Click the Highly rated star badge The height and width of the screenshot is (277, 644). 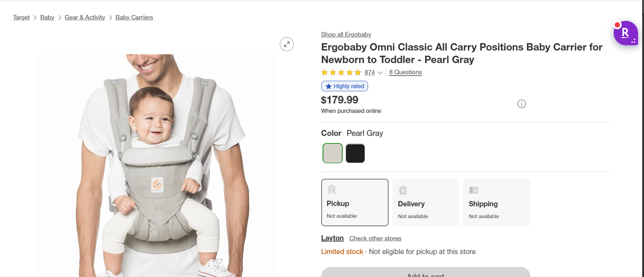click(345, 86)
